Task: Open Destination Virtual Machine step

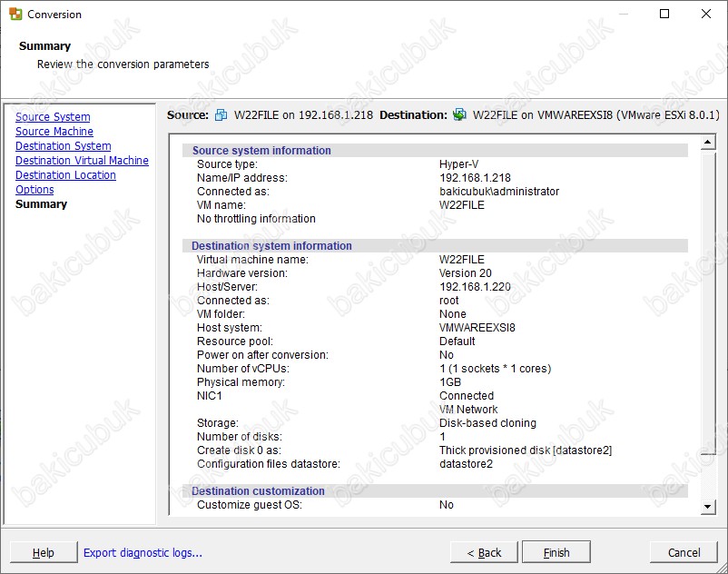Action: [83, 160]
